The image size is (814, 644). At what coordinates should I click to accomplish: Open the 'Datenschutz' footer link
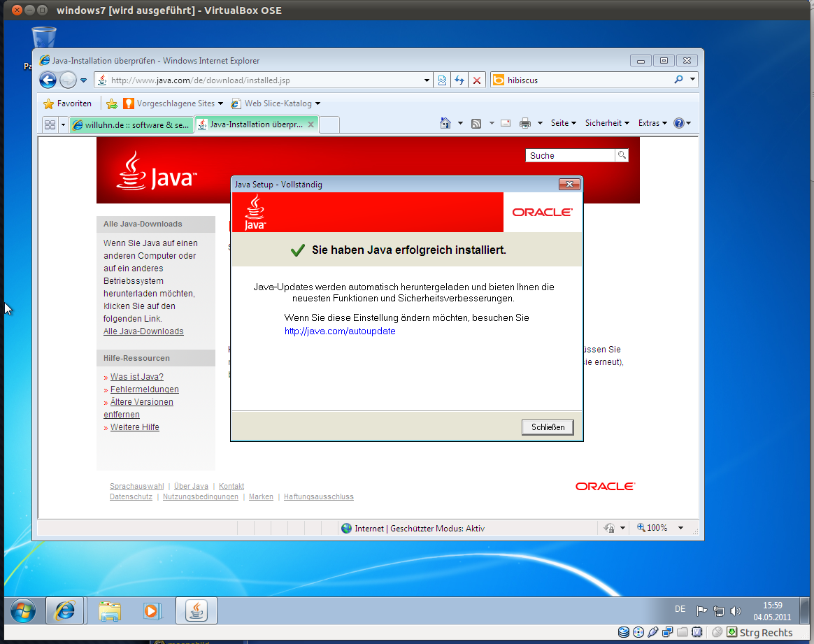[x=131, y=496]
